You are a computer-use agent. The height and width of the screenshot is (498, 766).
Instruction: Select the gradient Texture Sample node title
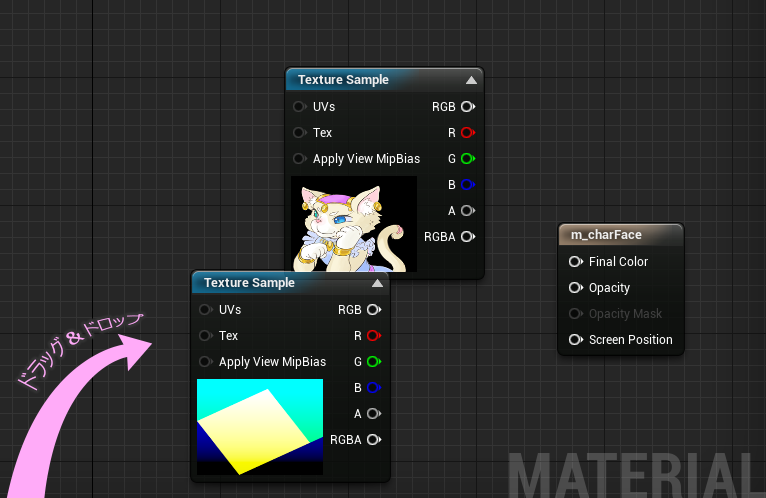[x=249, y=283]
